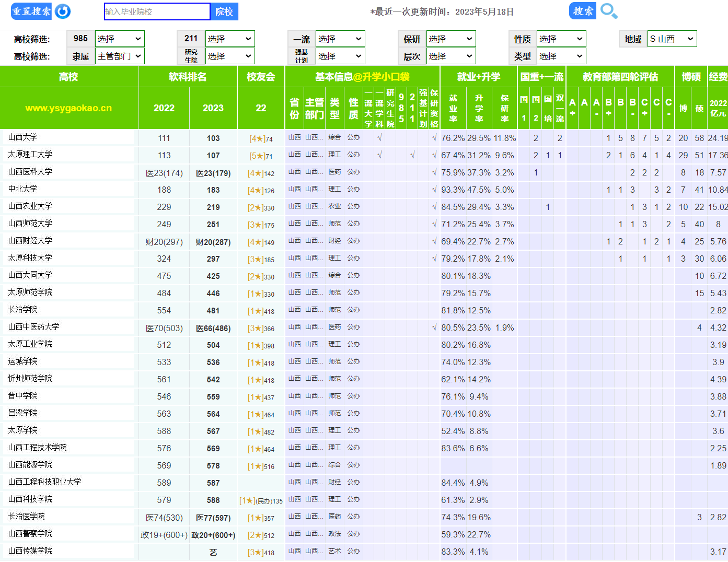This screenshot has width=728, height=562.
Task: Click the 软科排名 column header
Action: [188, 77]
